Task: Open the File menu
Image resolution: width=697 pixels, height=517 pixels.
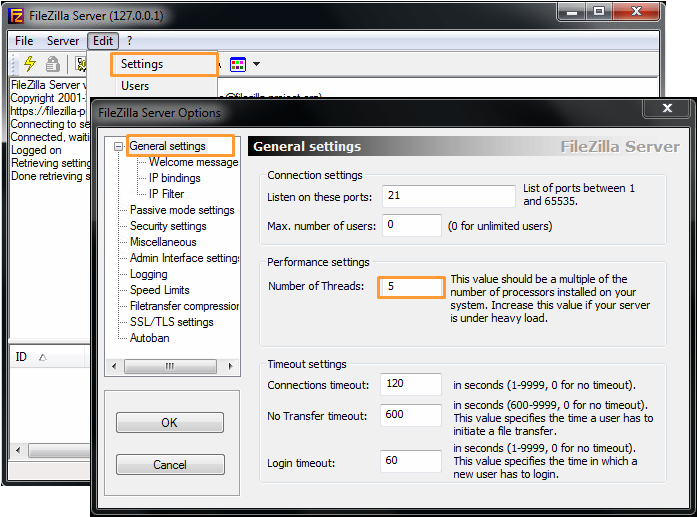Action: pos(24,41)
